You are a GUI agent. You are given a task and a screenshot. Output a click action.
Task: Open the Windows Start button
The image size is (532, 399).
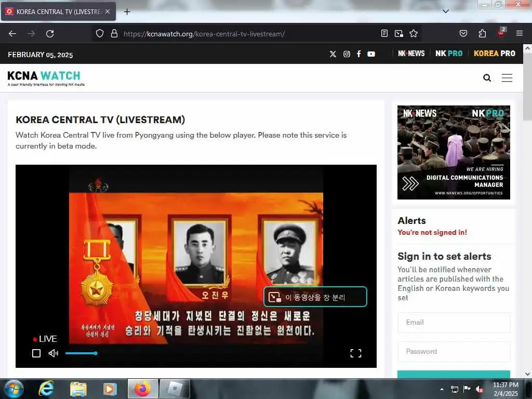tap(14, 389)
